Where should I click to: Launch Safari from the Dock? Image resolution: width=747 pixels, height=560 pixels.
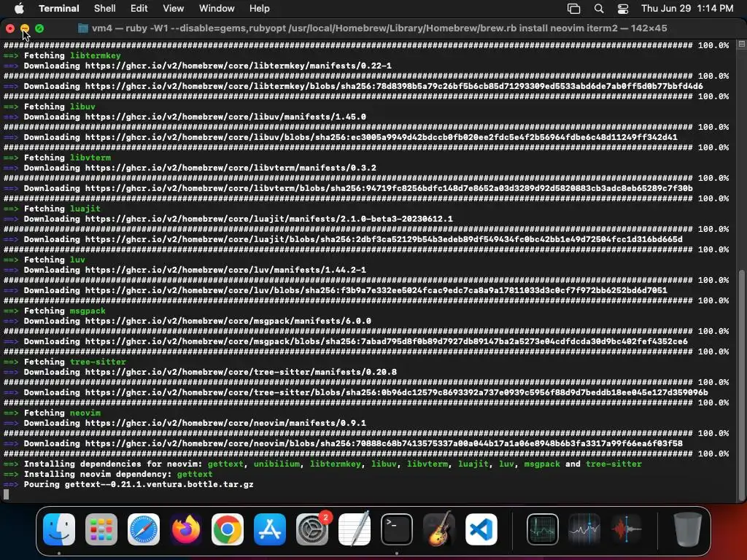point(144,529)
